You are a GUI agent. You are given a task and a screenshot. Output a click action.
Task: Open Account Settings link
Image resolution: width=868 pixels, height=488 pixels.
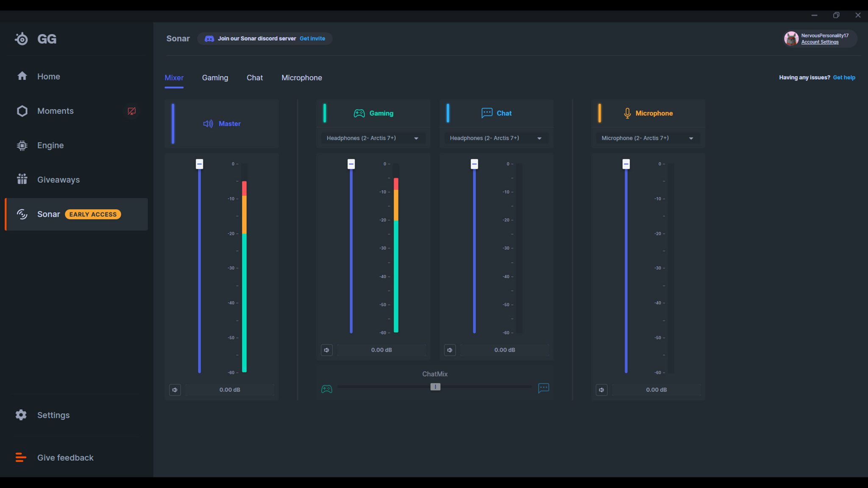(x=820, y=42)
